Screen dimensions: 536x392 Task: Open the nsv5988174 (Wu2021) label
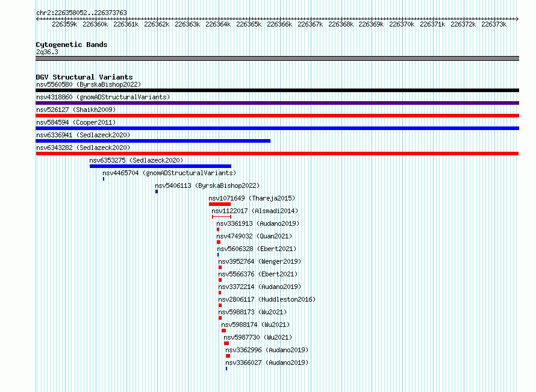click(255, 325)
